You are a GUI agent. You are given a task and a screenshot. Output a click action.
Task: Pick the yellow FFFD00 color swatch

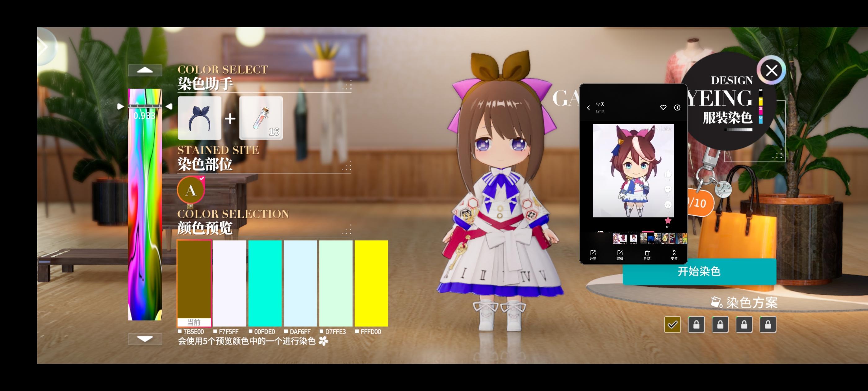coord(371,283)
